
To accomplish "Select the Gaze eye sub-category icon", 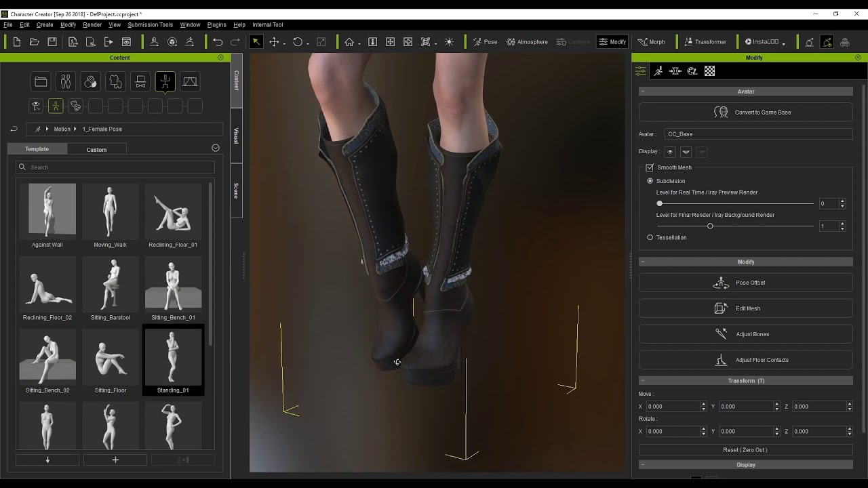I will pyautogui.click(x=36, y=106).
